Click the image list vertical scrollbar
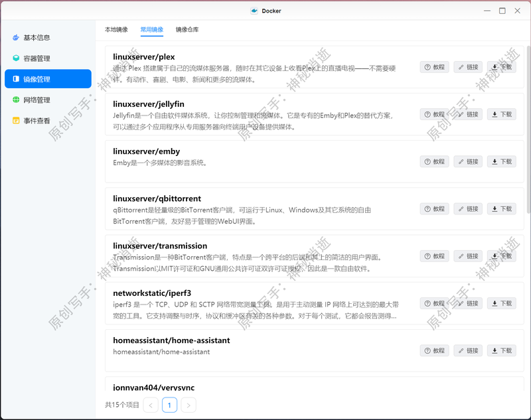Image resolution: width=531 pixels, height=420 pixels. 528,129
